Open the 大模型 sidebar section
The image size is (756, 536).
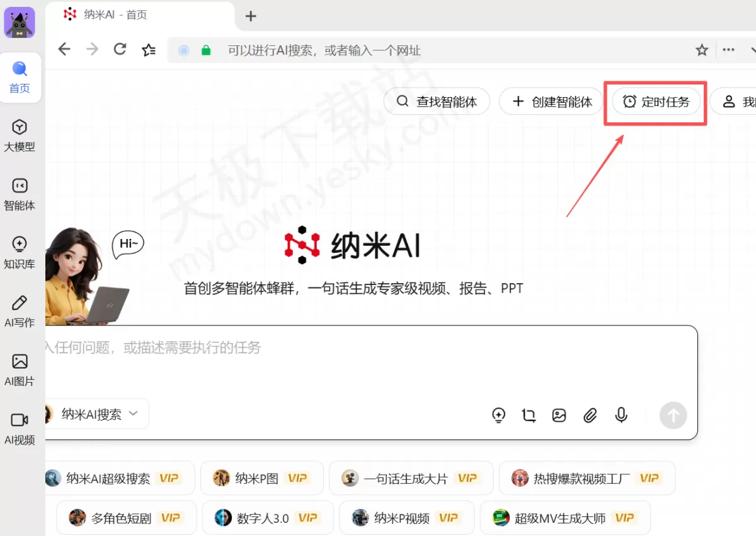(x=20, y=136)
